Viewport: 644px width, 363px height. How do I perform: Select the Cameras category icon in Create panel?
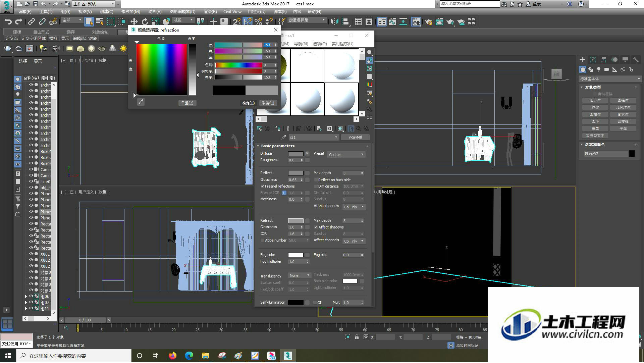(x=607, y=69)
